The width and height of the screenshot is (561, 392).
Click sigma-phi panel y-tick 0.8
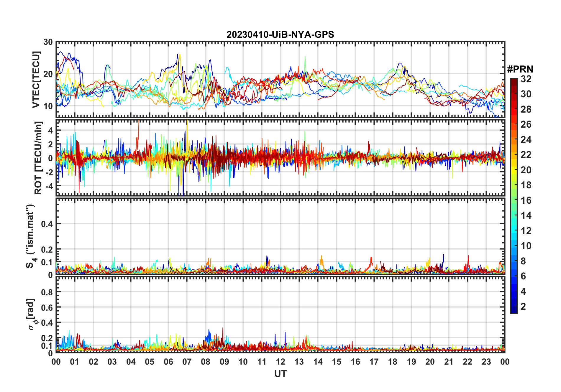47,292
